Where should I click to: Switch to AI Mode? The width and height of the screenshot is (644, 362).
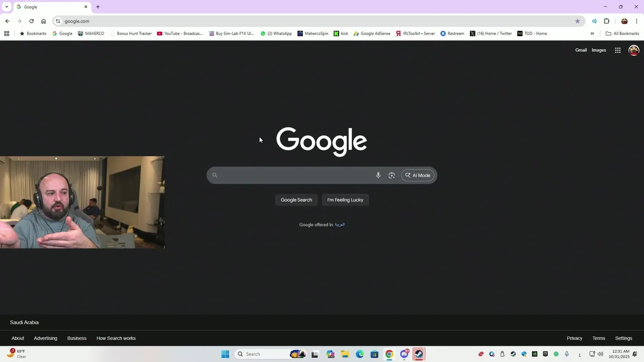[418, 175]
